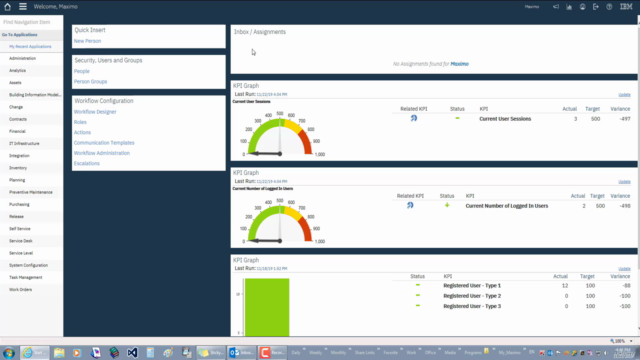Select My Recent Applications in navigation
Viewport: 640px width, 360px height.
pyautogui.click(x=30, y=47)
